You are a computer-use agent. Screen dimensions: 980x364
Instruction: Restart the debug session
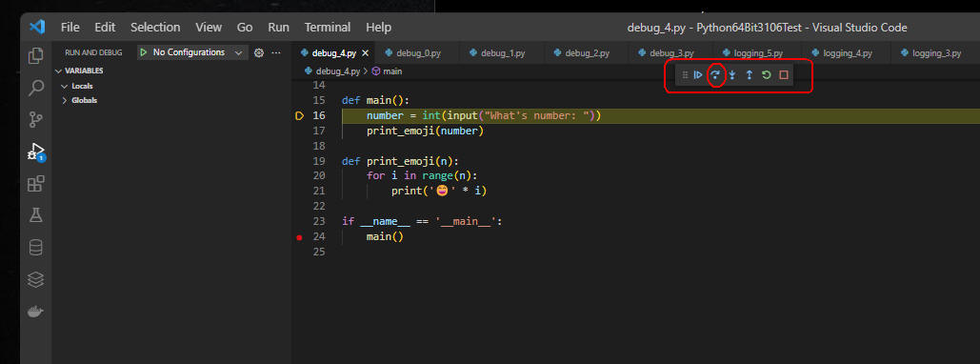[767, 75]
